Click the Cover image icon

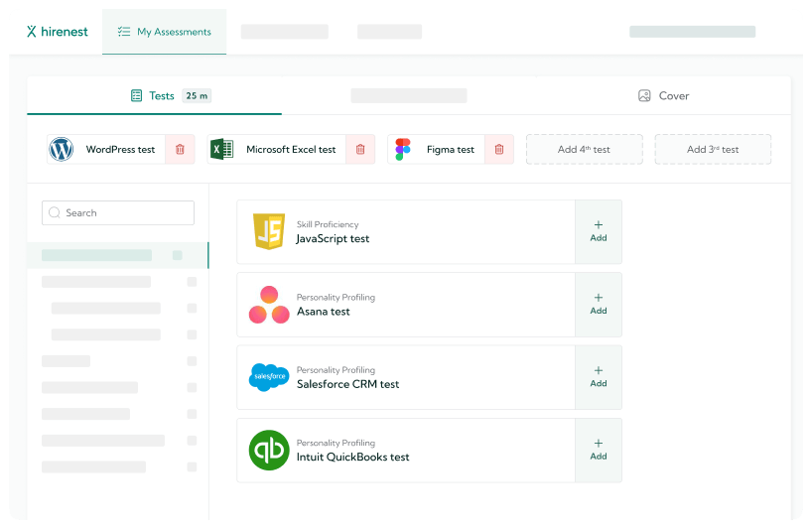[x=644, y=95]
